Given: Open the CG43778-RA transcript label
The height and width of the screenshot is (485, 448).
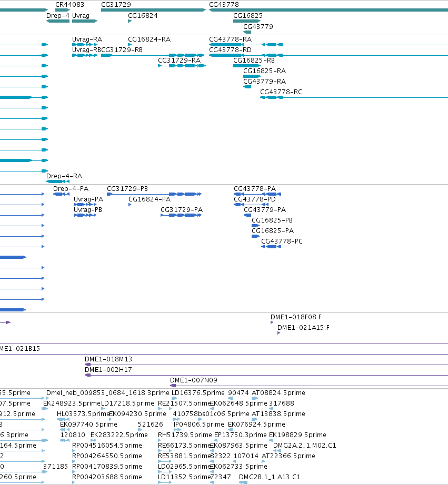Looking at the screenshot, I should point(231,39).
